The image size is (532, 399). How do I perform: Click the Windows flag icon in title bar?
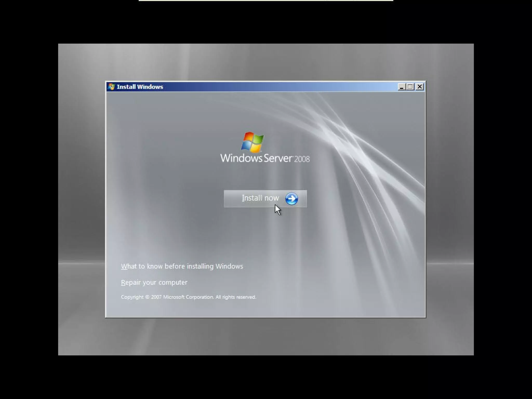pos(111,87)
